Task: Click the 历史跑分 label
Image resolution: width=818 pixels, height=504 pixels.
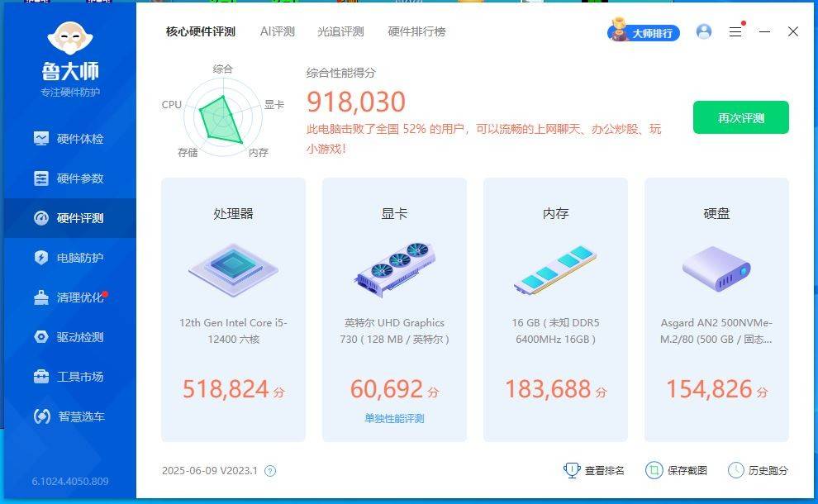Action: click(768, 471)
